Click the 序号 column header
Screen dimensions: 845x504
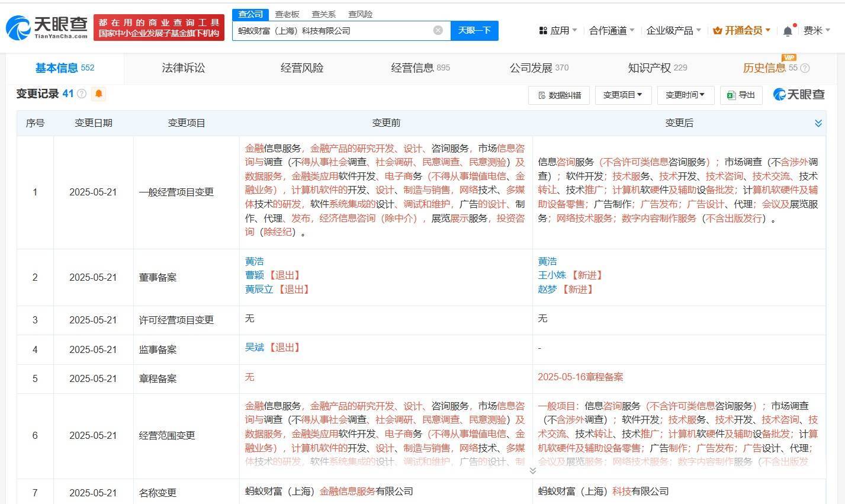(x=35, y=123)
